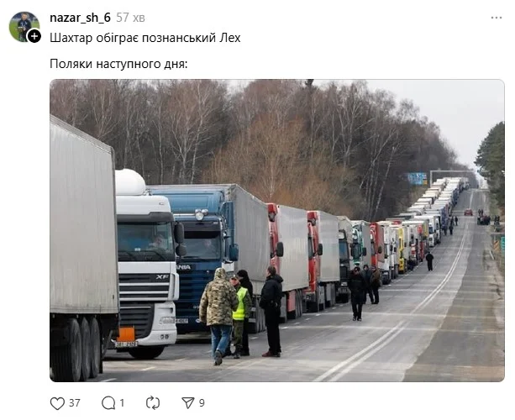Open the three-dot more options menu
Viewport: 515px width, 420px height.
coord(497,18)
